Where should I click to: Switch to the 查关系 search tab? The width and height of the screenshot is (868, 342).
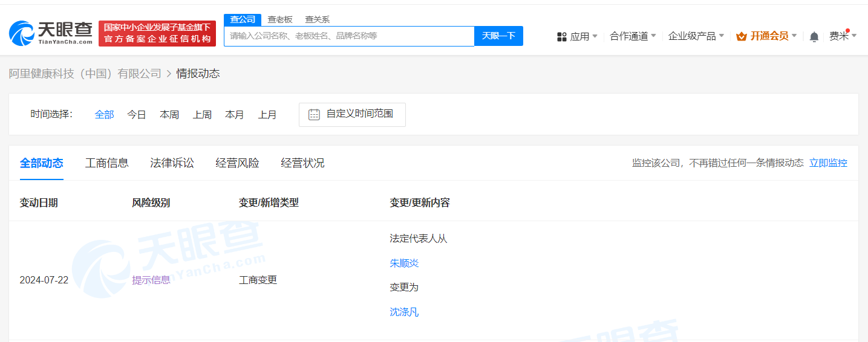tap(318, 19)
